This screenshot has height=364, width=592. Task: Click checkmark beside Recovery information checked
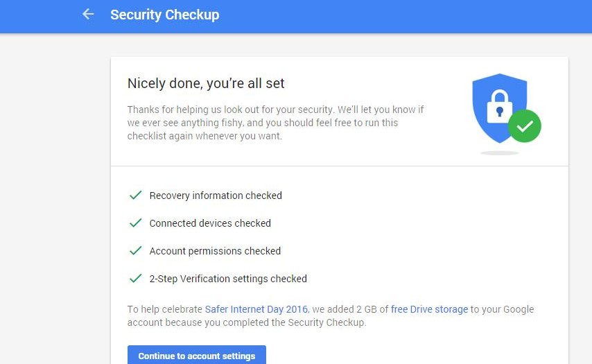coord(136,196)
